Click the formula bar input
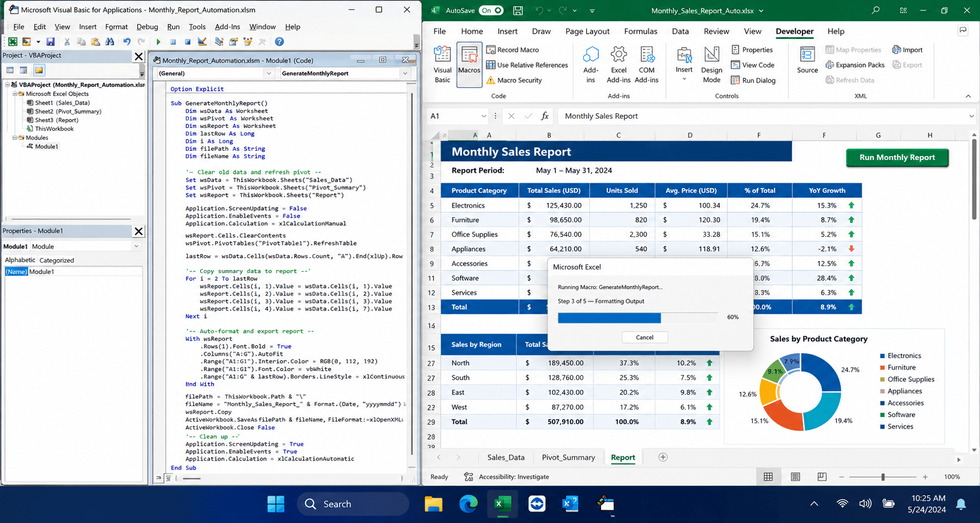 tap(762, 116)
